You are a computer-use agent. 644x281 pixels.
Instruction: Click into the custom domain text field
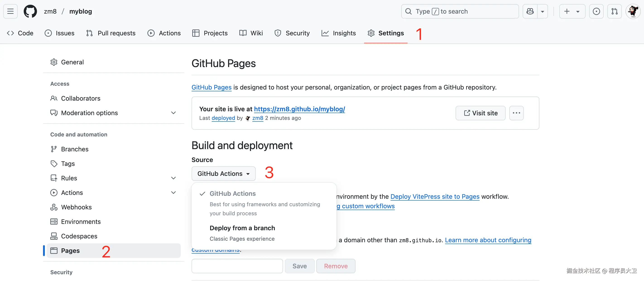point(237,266)
